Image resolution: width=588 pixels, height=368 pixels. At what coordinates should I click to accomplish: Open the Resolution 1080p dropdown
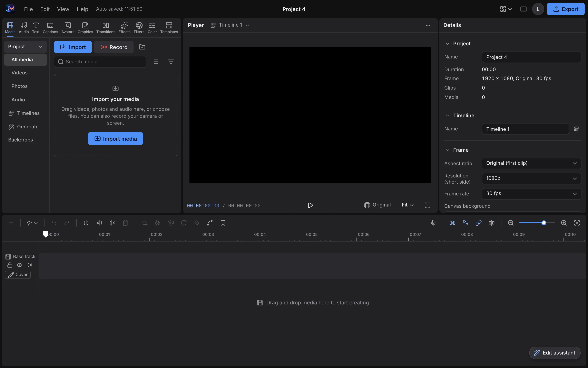[x=531, y=178]
